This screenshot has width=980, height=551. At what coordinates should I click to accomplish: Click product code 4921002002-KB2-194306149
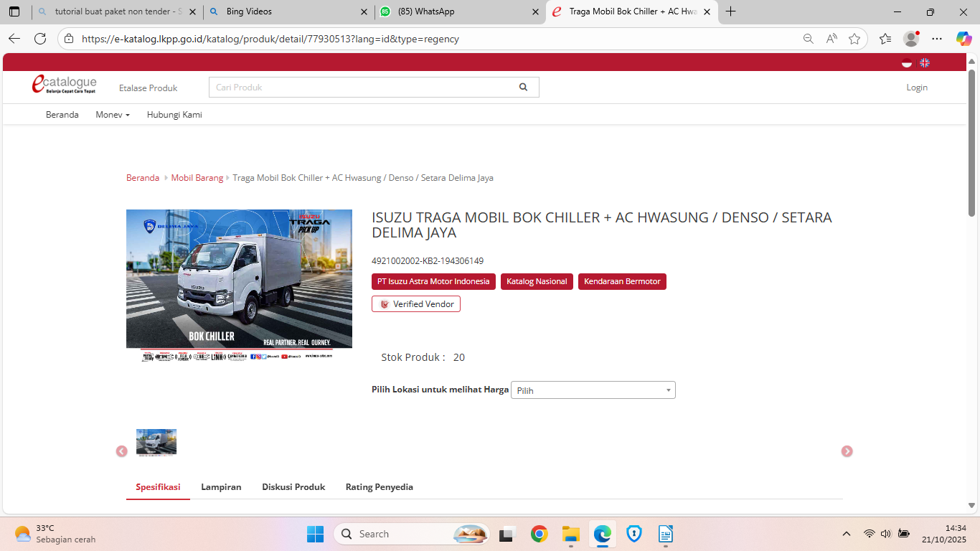[428, 261]
